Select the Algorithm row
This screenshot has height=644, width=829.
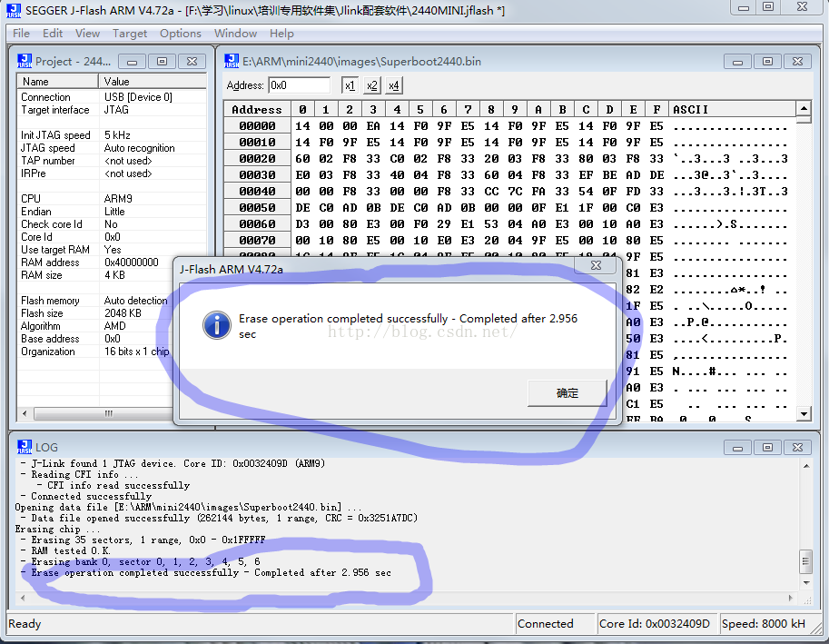[95, 326]
